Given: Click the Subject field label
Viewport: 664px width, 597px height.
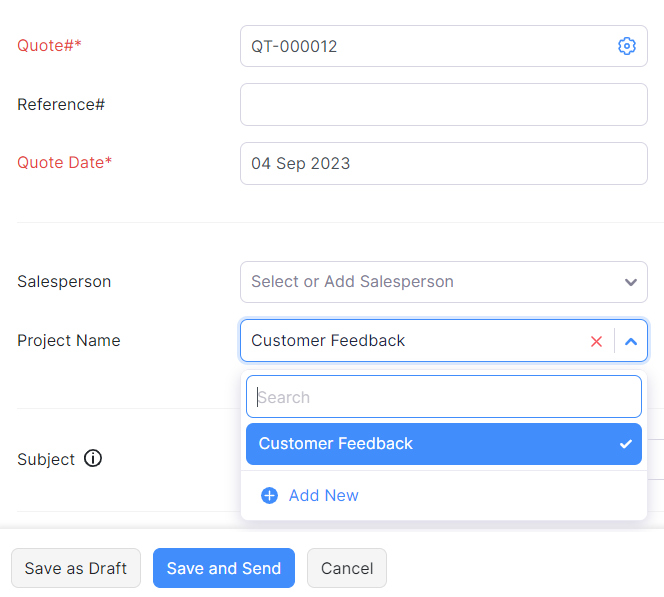Looking at the screenshot, I should [46, 459].
